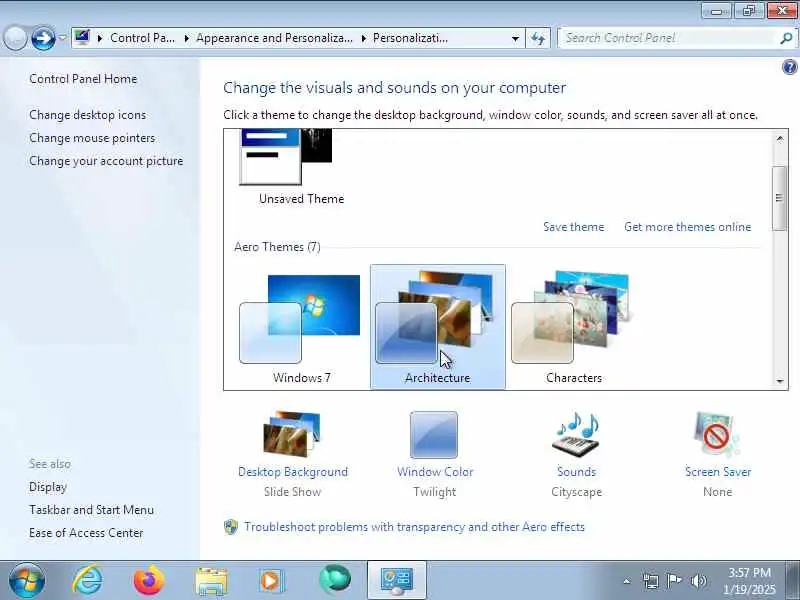800x600 pixels.
Task: Open the Screen Saver settings icon
Action: [717, 435]
